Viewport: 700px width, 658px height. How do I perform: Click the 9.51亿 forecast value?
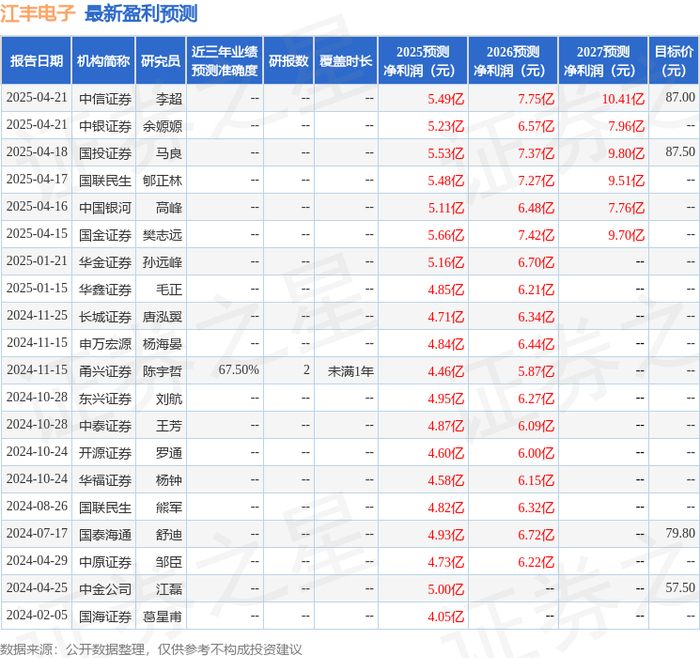626,180
